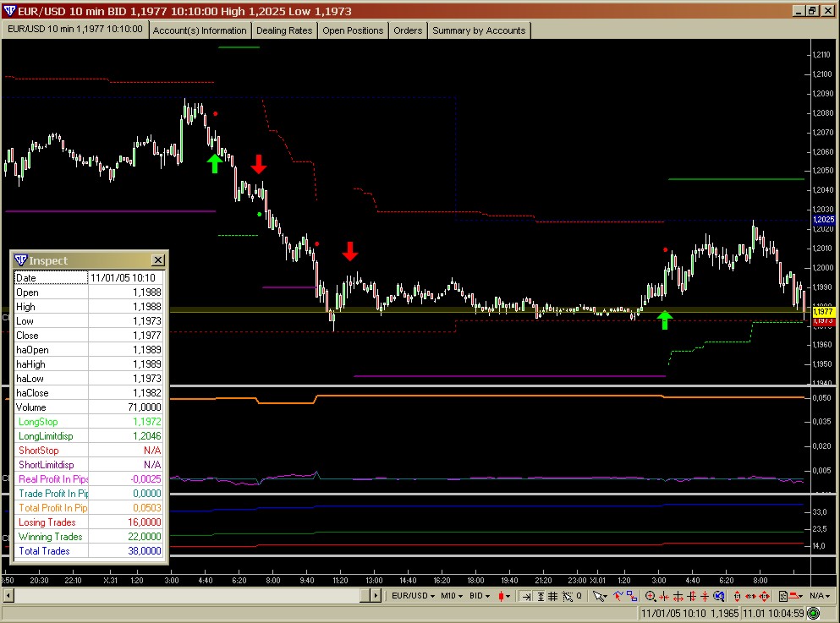Click the Winning Trades value 22,0000
840x623 pixels.
click(x=144, y=537)
